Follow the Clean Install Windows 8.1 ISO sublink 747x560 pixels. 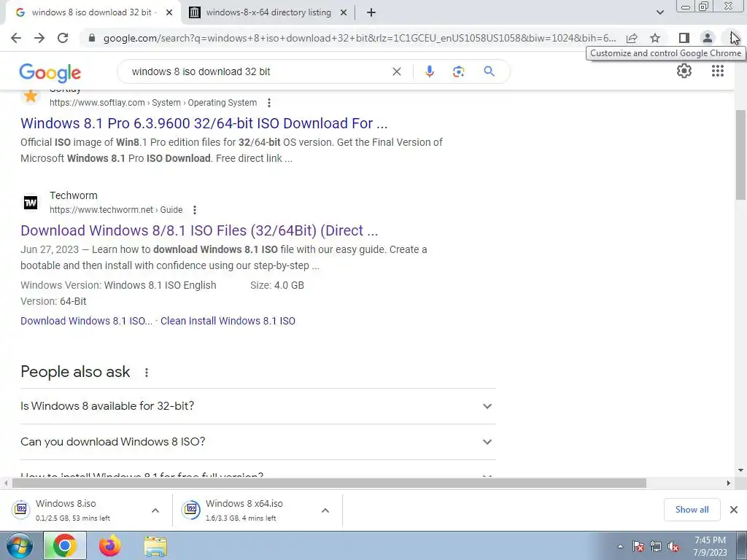tap(228, 321)
